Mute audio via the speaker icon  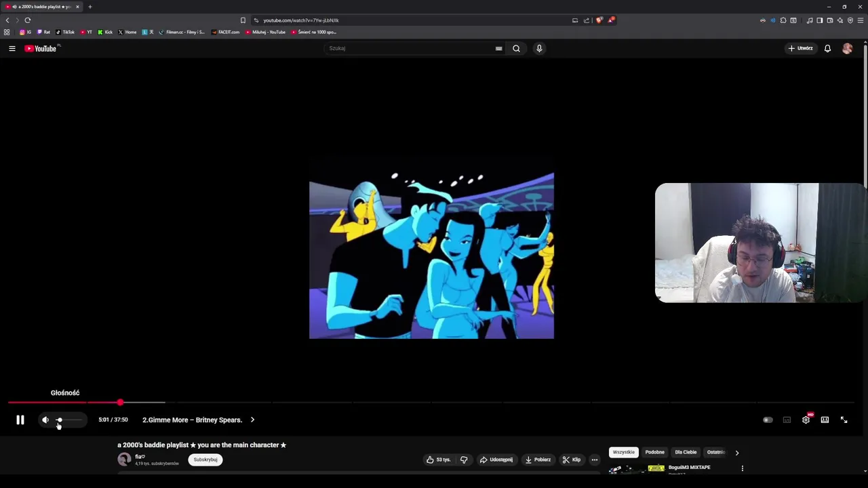(45, 420)
